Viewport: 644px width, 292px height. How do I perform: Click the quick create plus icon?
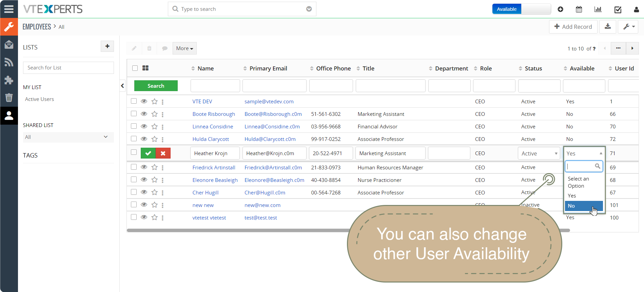[x=560, y=9]
